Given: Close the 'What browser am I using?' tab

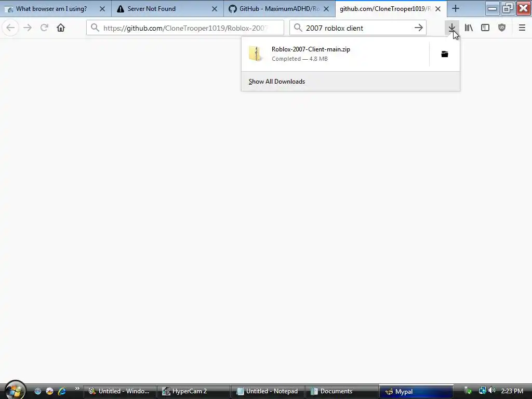Looking at the screenshot, I should (x=102, y=9).
